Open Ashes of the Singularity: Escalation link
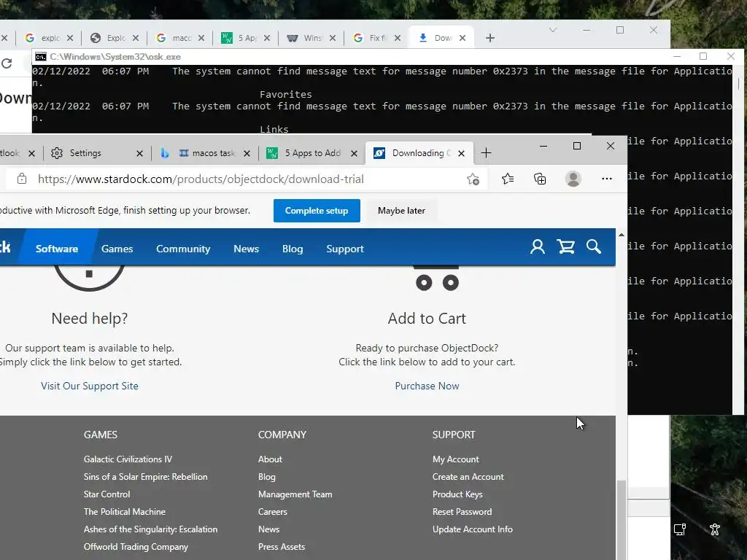 [x=150, y=529]
